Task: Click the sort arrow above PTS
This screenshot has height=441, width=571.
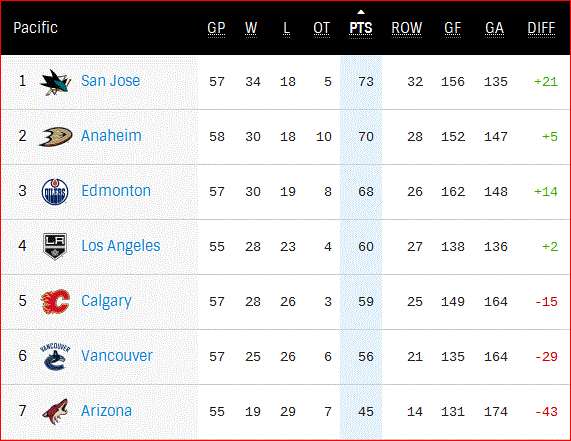Action: tap(361, 12)
